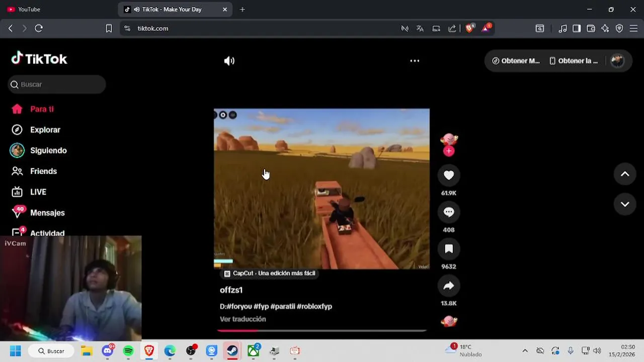Click the Obtener la... app button
Screen dimensions: 644x362
[x=574, y=61]
